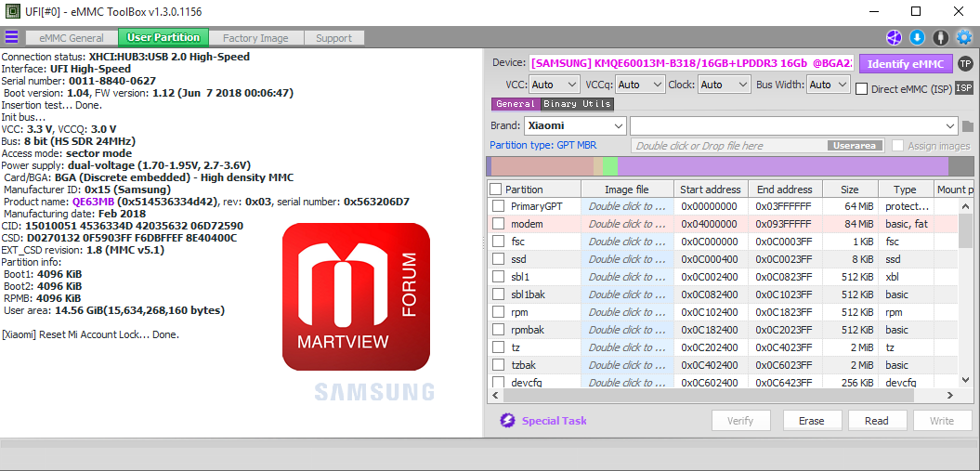Check the tz partition checkbox
The width and height of the screenshot is (980, 471).
(x=498, y=347)
